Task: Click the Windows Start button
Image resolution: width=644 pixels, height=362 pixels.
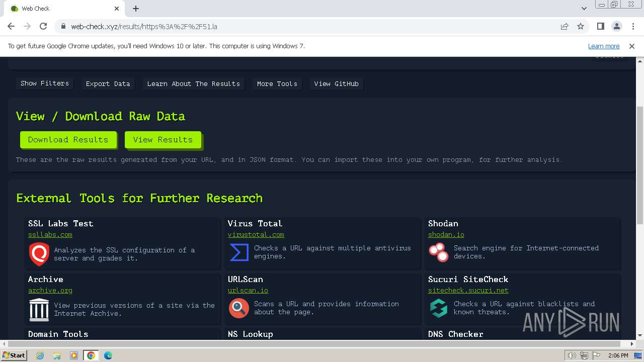Action: pyautogui.click(x=14, y=355)
